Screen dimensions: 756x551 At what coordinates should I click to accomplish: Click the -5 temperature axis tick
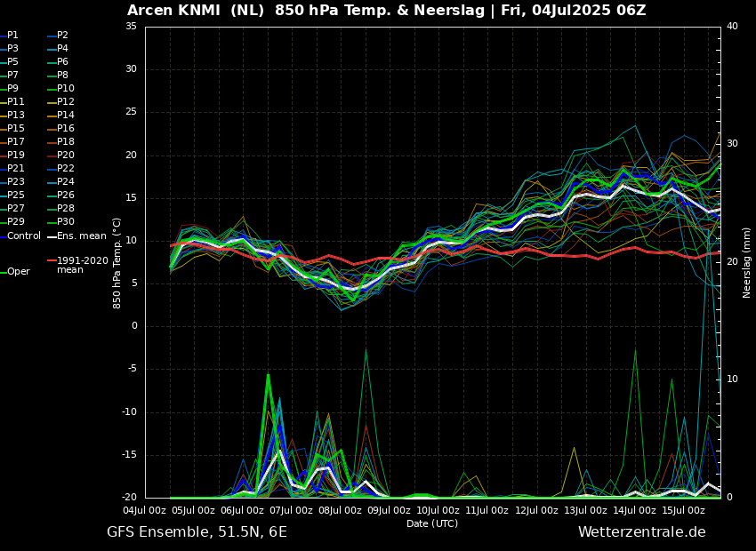(133, 369)
